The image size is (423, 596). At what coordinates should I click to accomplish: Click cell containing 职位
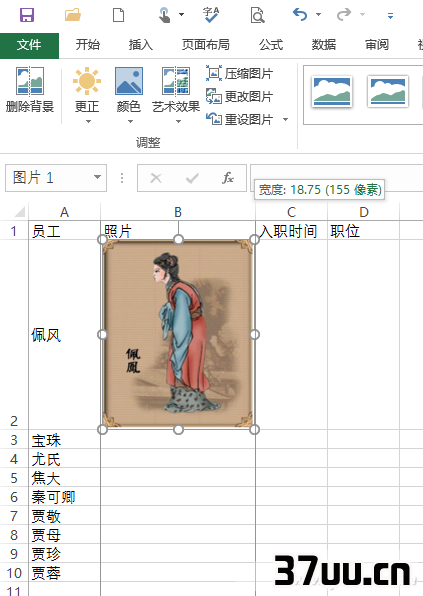tap(364, 231)
